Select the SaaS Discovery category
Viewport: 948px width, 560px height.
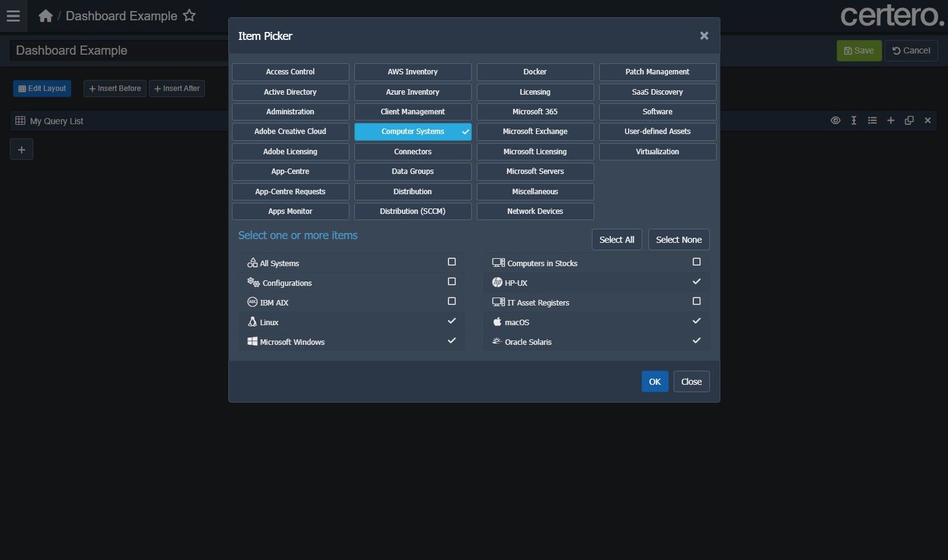pyautogui.click(x=658, y=92)
